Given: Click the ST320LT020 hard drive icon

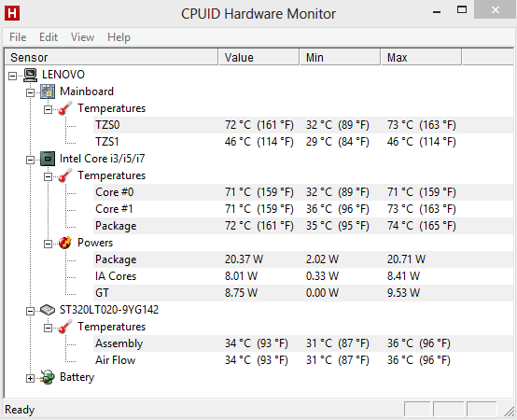Looking at the screenshot, I should [48, 310].
